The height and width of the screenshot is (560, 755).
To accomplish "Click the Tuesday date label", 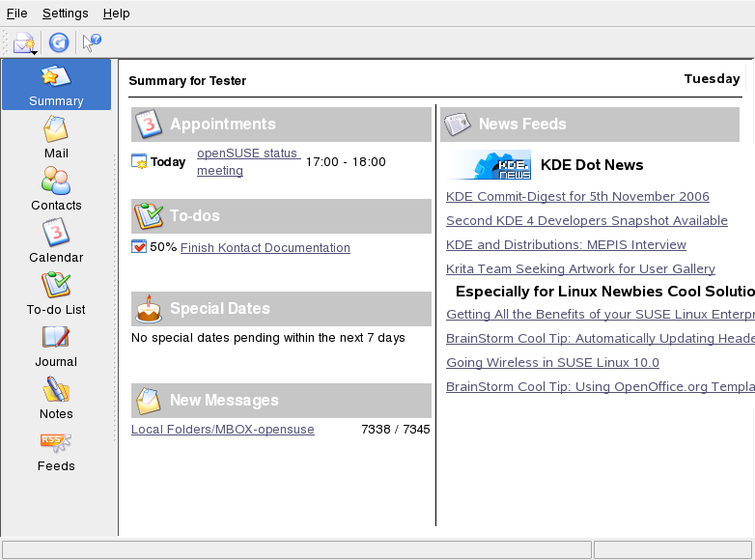I will (x=713, y=78).
